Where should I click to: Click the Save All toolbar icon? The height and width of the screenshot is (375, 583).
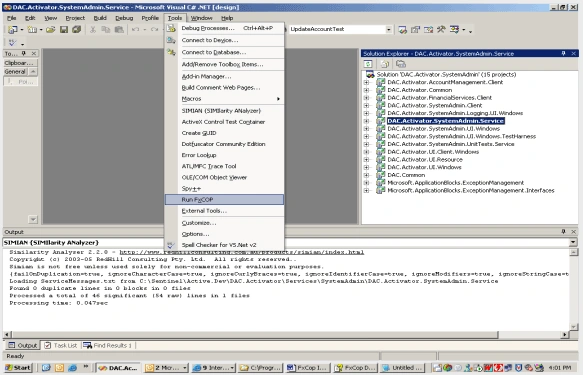click(x=77, y=29)
